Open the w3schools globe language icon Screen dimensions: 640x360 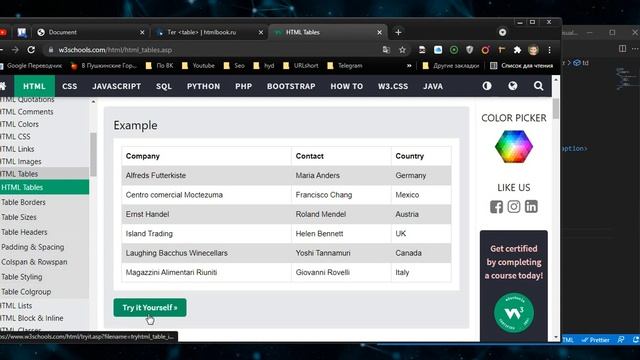point(513,86)
